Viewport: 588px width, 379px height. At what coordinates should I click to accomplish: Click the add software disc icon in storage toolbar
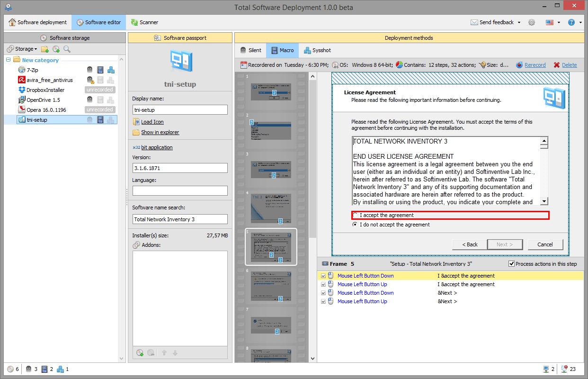[x=56, y=49]
